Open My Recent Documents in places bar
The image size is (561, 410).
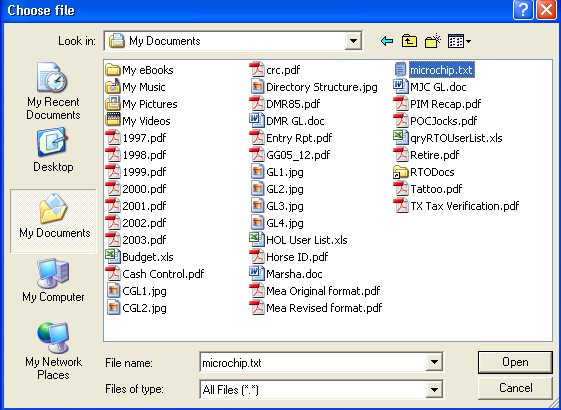pyautogui.click(x=53, y=91)
